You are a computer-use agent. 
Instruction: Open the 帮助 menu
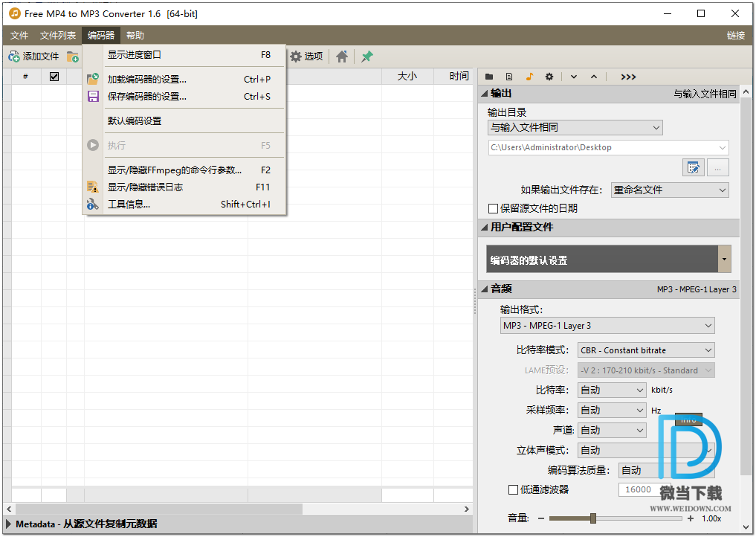[x=135, y=35]
